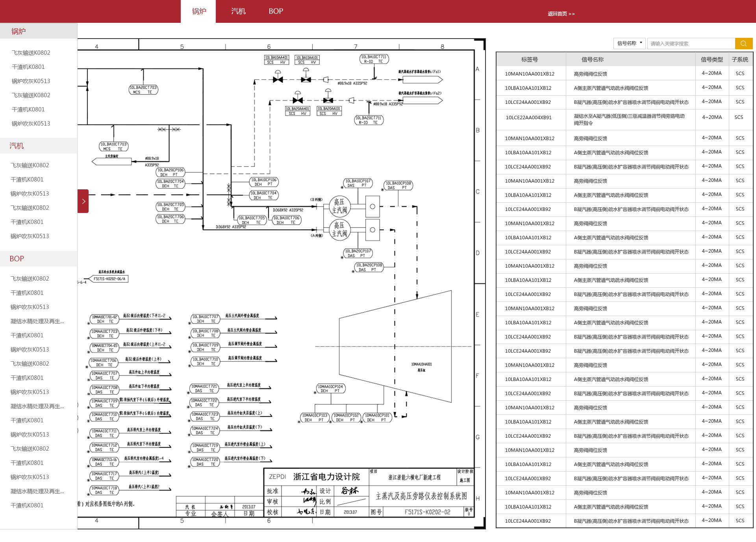The width and height of the screenshot is (756, 542).
Task: Click the 标签号 column header
Action: 529,59
